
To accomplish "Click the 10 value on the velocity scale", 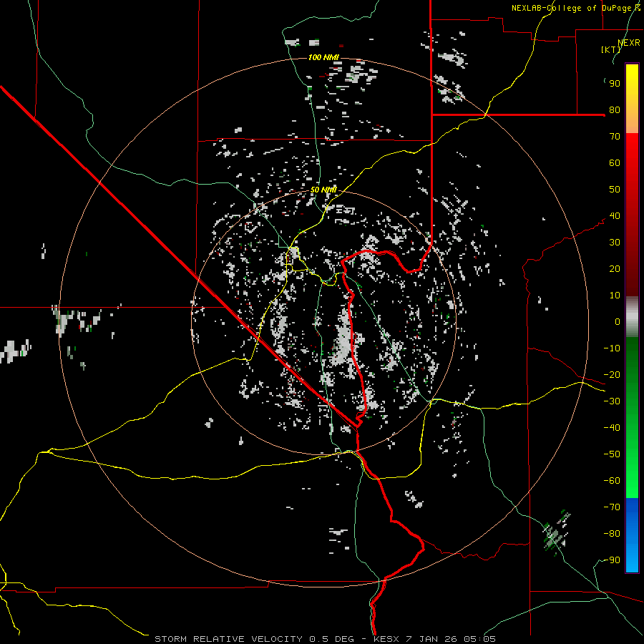I will tap(615, 296).
